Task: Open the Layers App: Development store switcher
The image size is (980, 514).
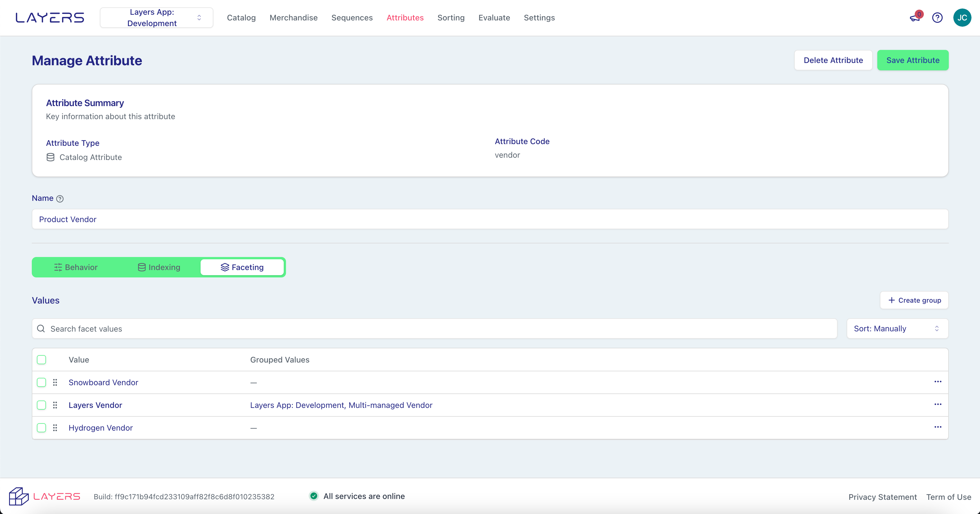Action: pos(156,18)
